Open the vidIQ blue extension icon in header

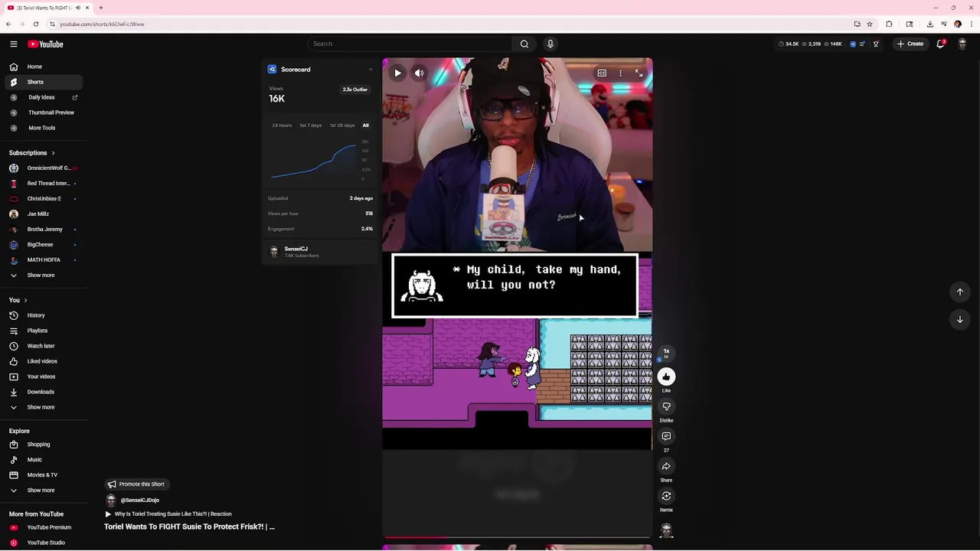coord(853,44)
